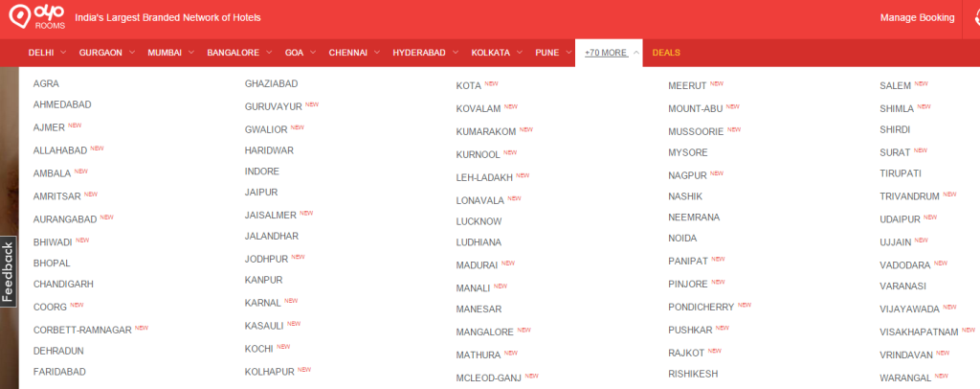The height and width of the screenshot is (389, 980).
Task: Choose Lonavala city link
Action: (480, 201)
